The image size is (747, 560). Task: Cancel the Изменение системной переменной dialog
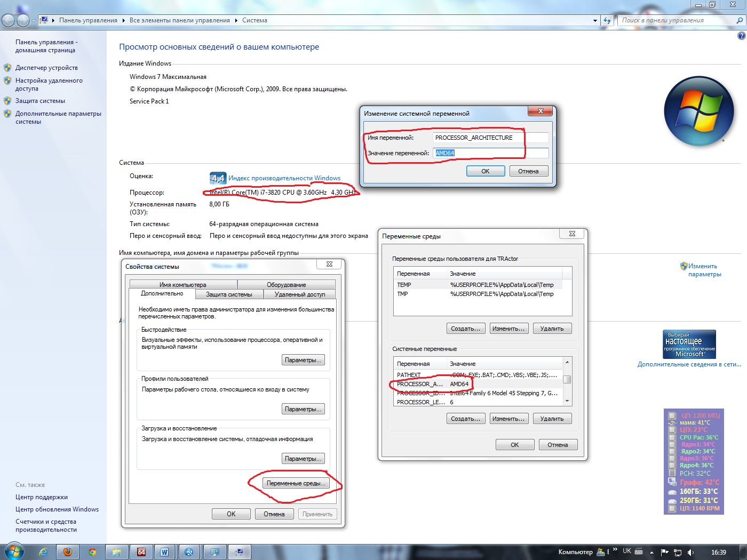528,171
